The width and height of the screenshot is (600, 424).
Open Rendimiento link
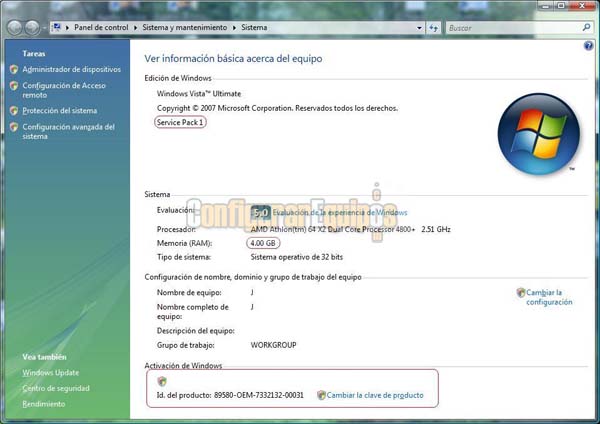pos(44,404)
